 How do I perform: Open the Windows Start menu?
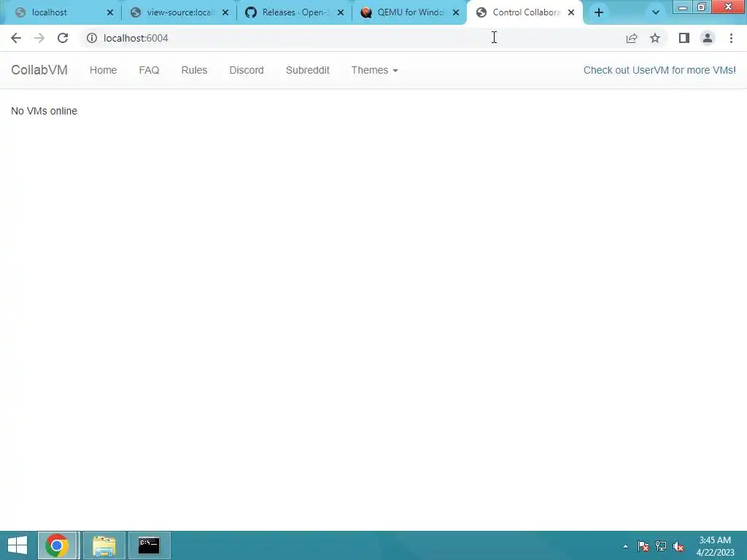point(18,545)
